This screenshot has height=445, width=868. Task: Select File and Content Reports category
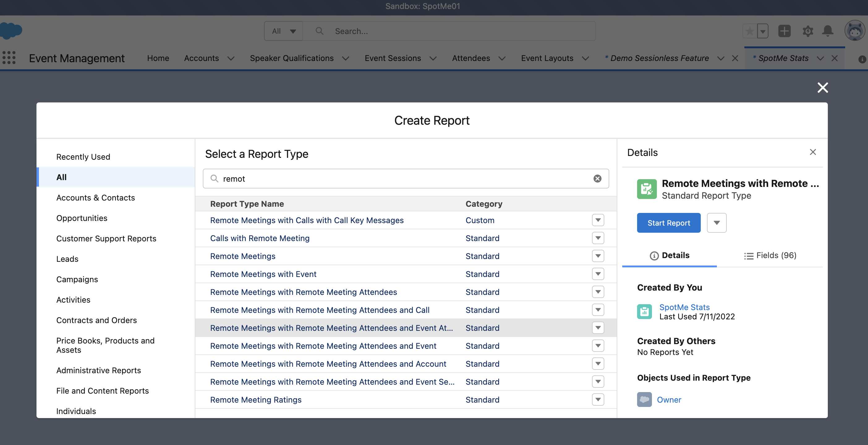point(116,390)
